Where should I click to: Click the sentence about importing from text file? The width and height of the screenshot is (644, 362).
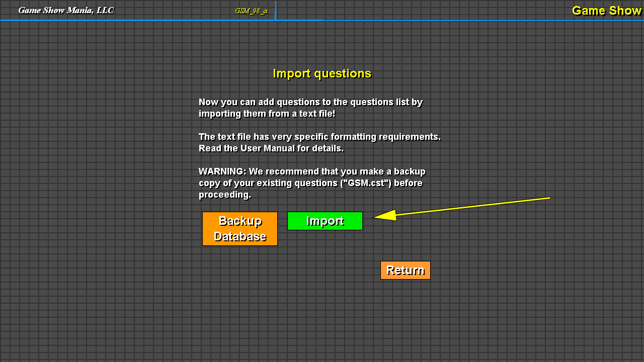(x=267, y=114)
